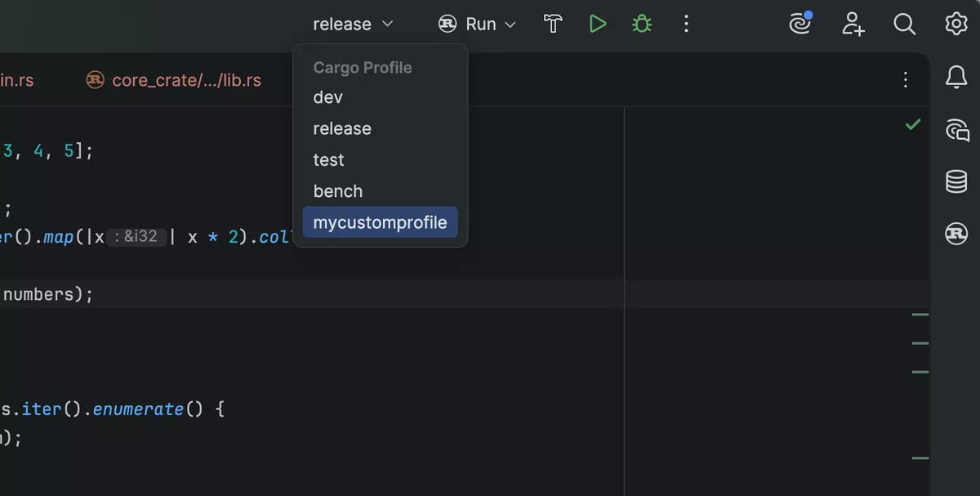Open the IDE settings gear icon

[956, 24]
